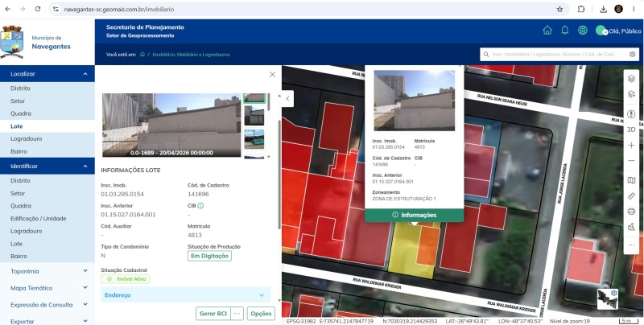Go to home via header house icon

point(547,31)
